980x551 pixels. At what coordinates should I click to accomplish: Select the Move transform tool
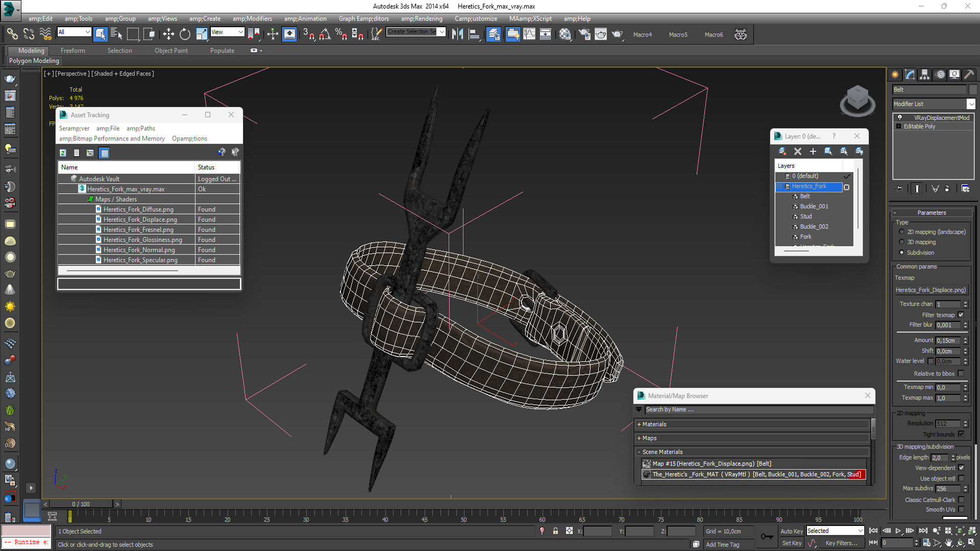coord(168,34)
